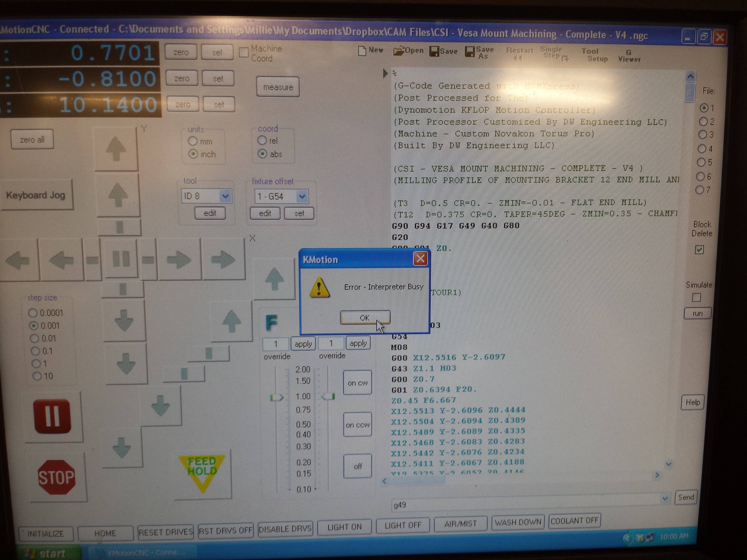747x560 pixels.
Task: Expand the tool ID 8 dropdown
Action: [225, 196]
